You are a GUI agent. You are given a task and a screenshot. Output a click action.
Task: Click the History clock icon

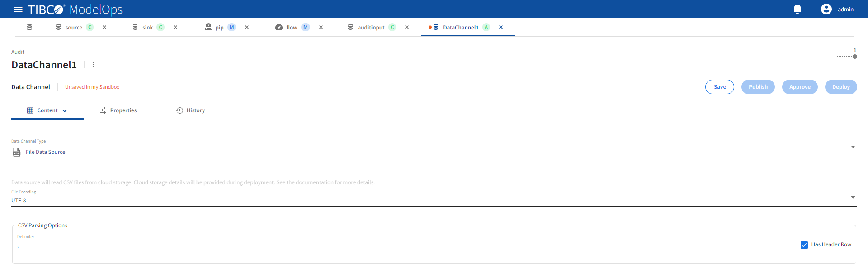pos(179,110)
